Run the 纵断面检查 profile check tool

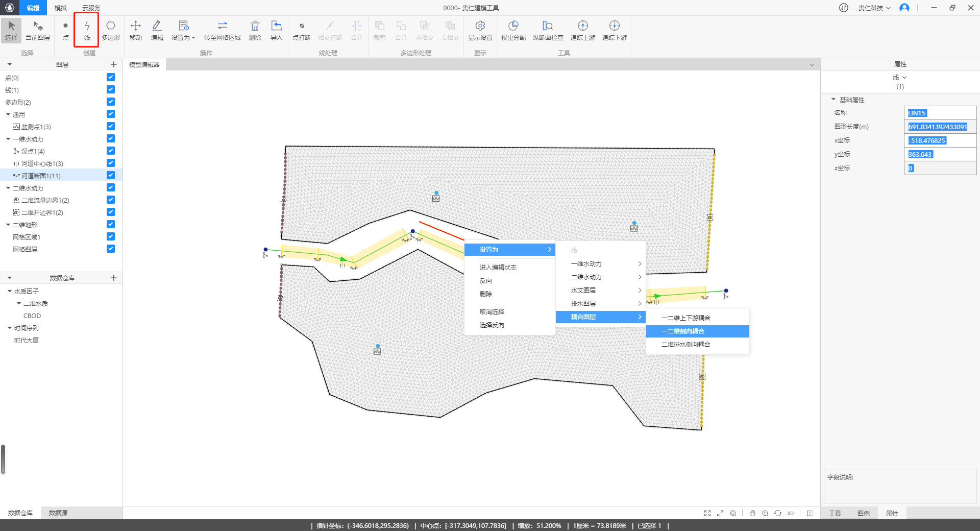point(548,30)
